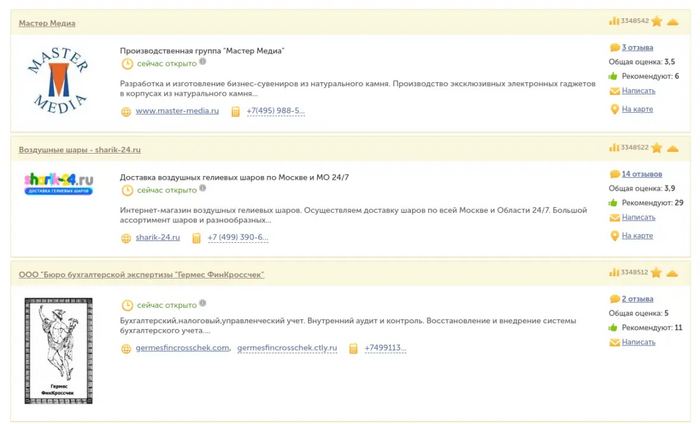This screenshot has height=424, width=700.
Task: Click Написать for Гермес ФинКроссчек
Action: click(x=638, y=342)
